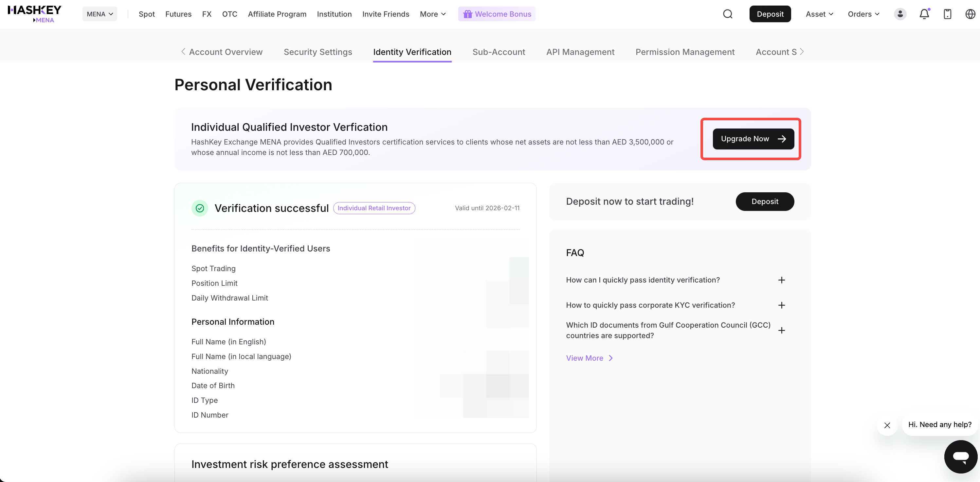Click the 'Position Limit' benefit row
980x482 pixels.
click(x=214, y=283)
